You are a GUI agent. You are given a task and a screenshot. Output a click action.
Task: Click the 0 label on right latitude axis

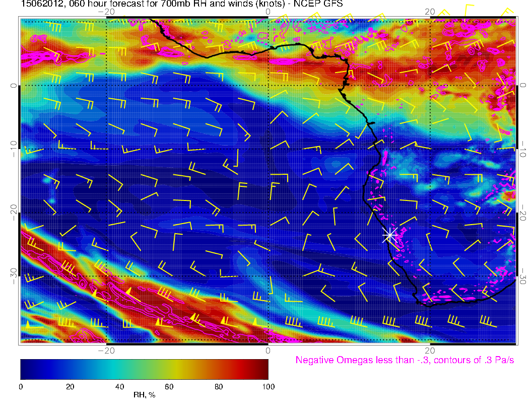[x=524, y=86]
